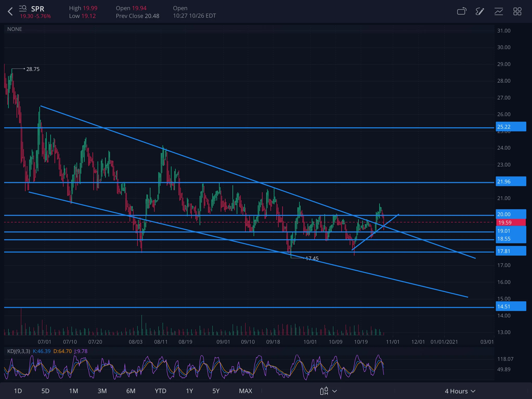Viewport: 532px width, 399px height.
Task: Select the 20.00 horizontal line price tag
Action: tap(511, 214)
